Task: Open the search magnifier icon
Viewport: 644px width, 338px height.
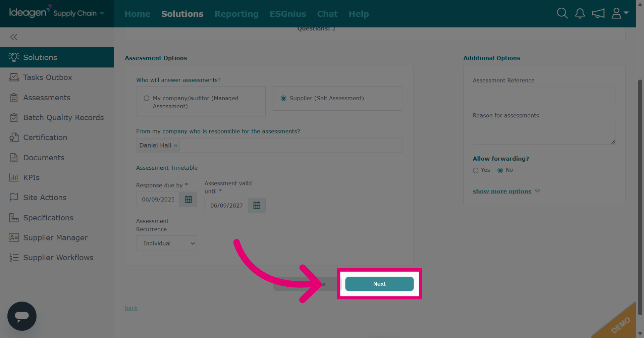Action: pos(562,13)
